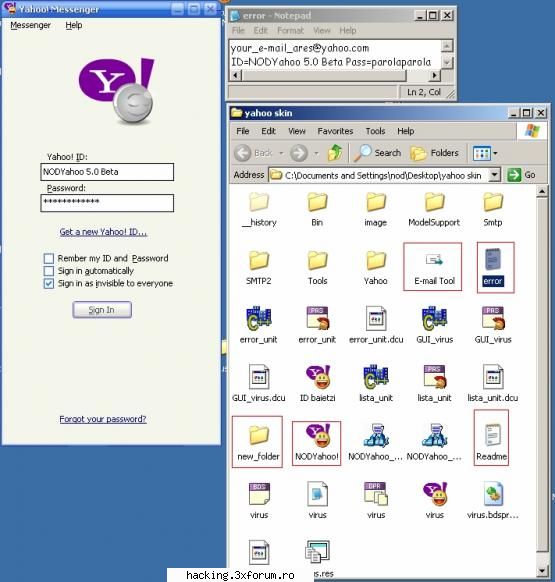
Task: Click the Password input field
Action: pos(107,203)
